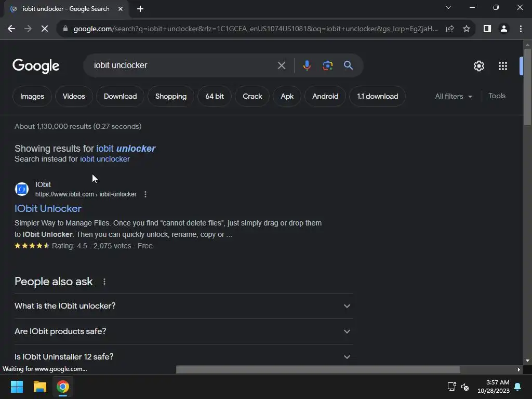Select the Videos filter chip
Viewport: 532px width, 399px height.
coord(74,96)
